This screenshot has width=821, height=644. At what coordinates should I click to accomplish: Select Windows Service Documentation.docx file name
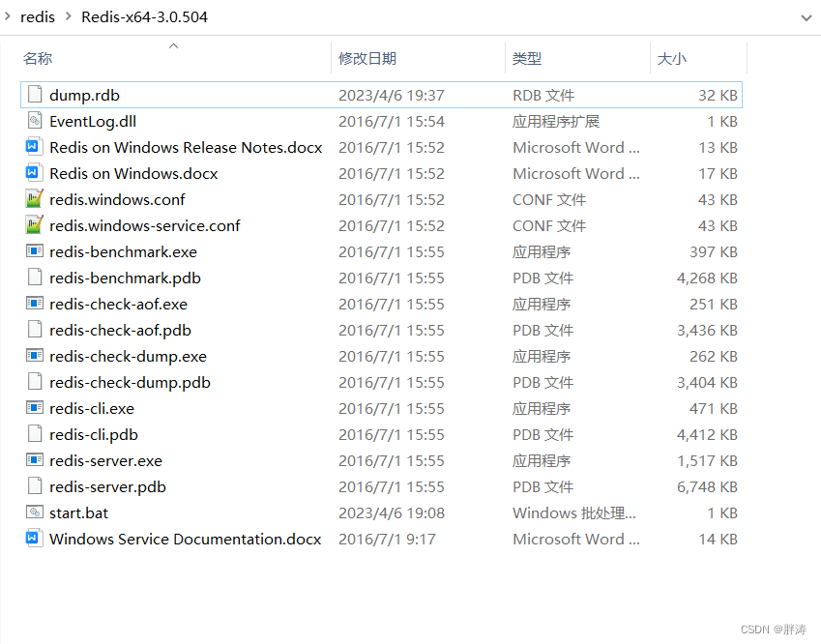point(186,540)
